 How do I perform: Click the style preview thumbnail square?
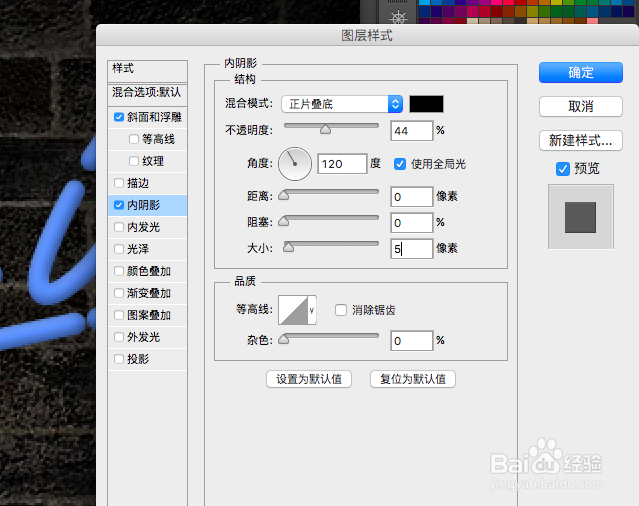click(x=580, y=217)
